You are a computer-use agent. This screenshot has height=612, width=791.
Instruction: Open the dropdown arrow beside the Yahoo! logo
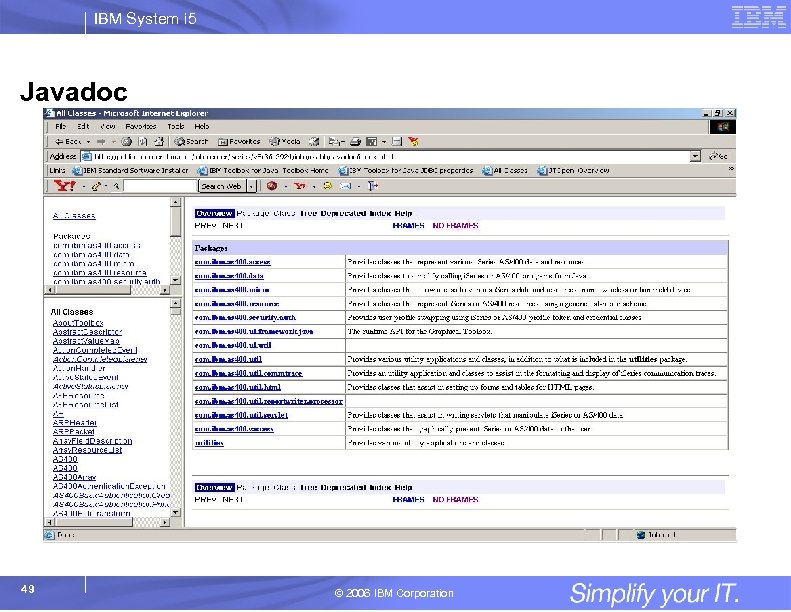[83, 187]
